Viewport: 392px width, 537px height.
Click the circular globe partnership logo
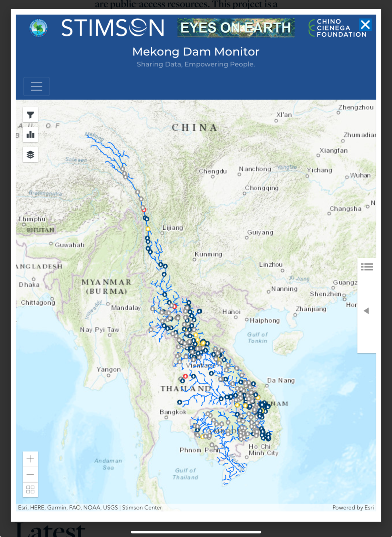point(38,28)
